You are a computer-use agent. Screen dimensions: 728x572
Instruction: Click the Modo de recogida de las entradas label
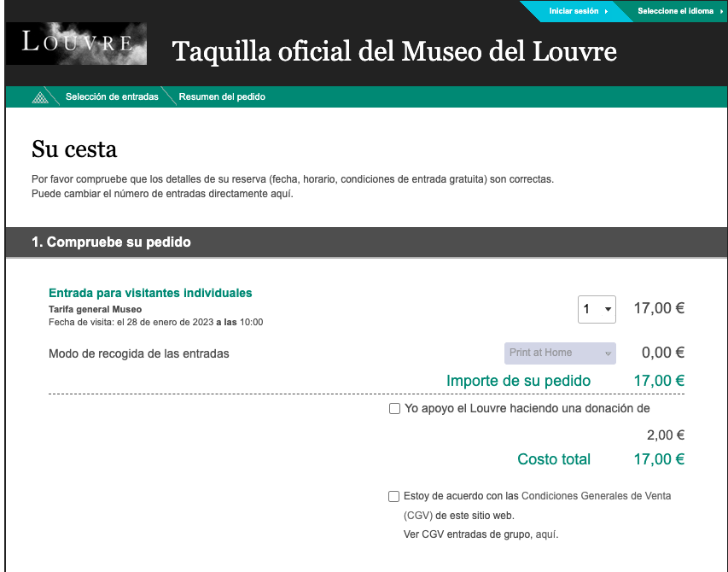[139, 353]
